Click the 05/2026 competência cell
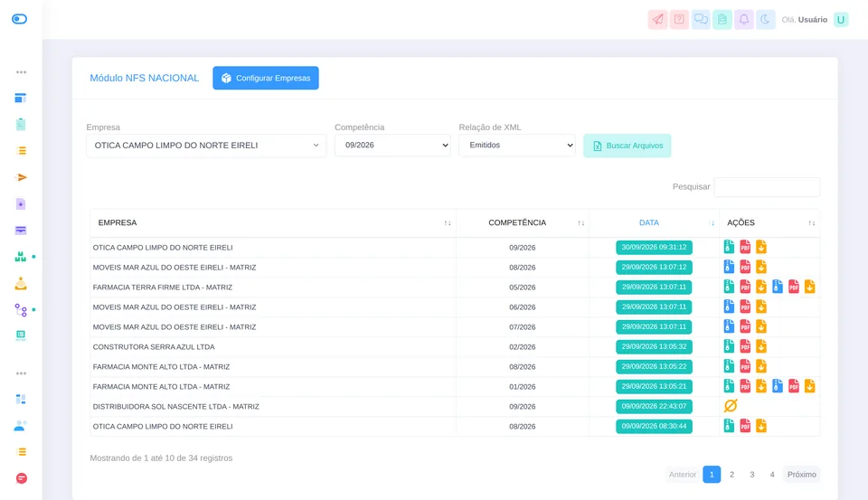The width and height of the screenshot is (868, 500). point(522,288)
